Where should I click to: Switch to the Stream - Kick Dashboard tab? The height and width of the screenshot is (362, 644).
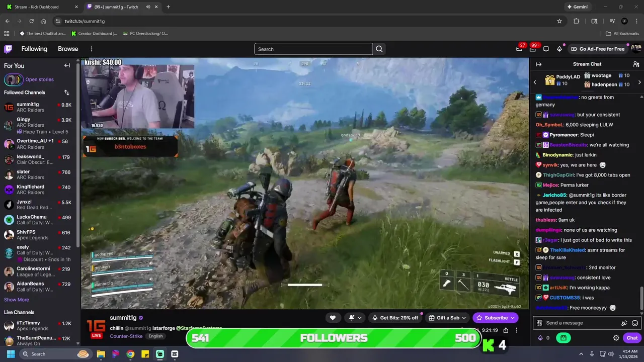[42, 7]
